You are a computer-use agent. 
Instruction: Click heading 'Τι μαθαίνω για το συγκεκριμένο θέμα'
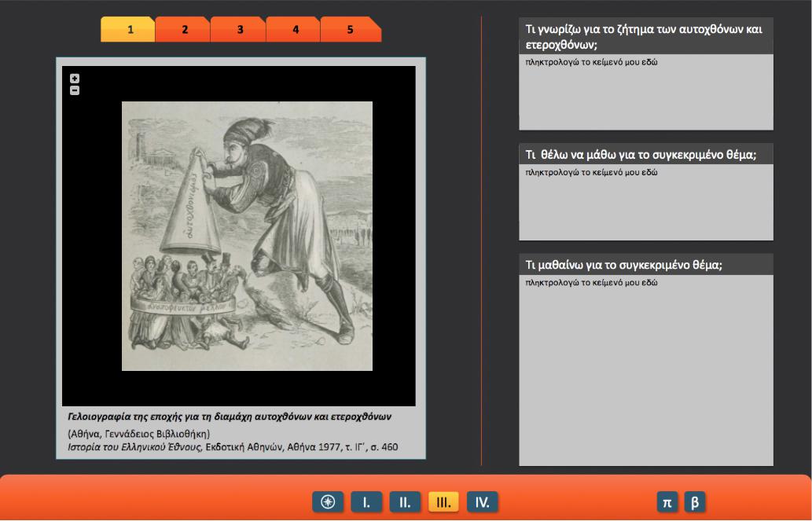(x=623, y=265)
